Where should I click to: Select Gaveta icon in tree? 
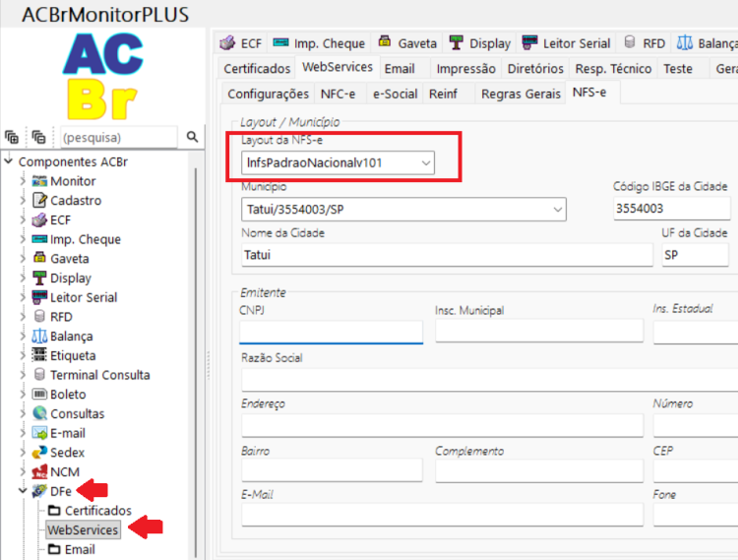click(39, 258)
